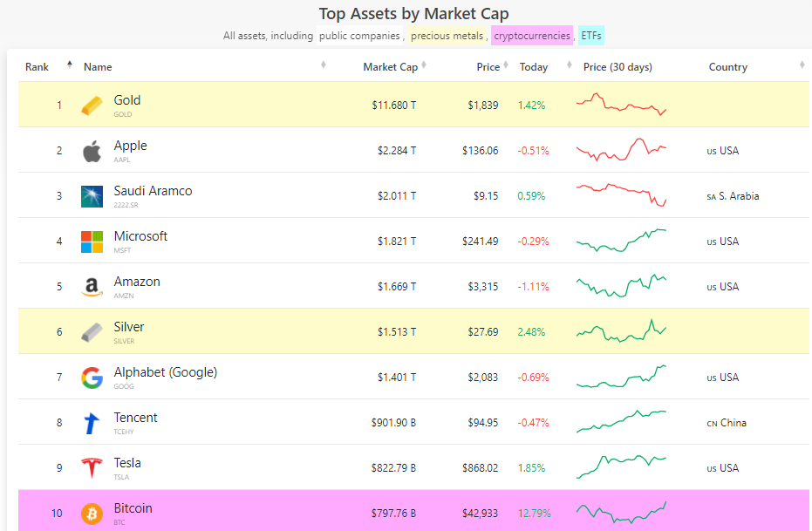Click Microsoft's price $241.49
This screenshot has width=812, height=531.
[x=480, y=242]
